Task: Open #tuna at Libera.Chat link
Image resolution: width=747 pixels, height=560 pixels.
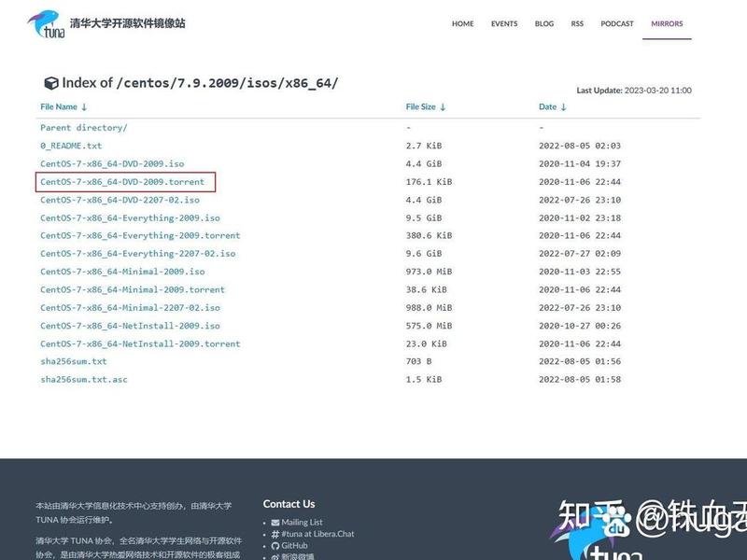Action: (317, 534)
